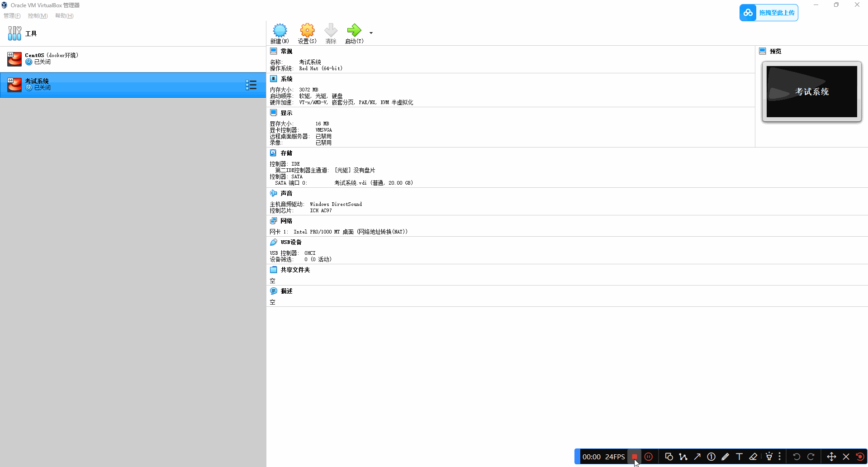Select the eraser tool

tap(753, 457)
